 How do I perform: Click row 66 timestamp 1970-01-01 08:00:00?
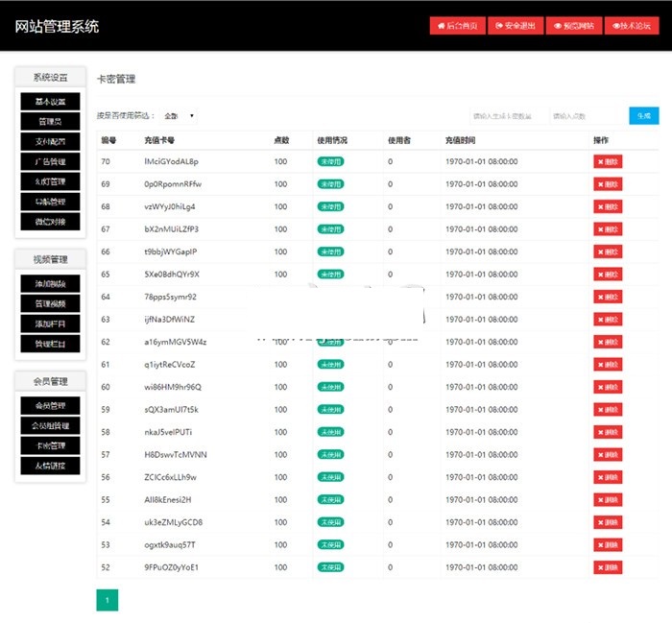pyautogui.click(x=481, y=252)
